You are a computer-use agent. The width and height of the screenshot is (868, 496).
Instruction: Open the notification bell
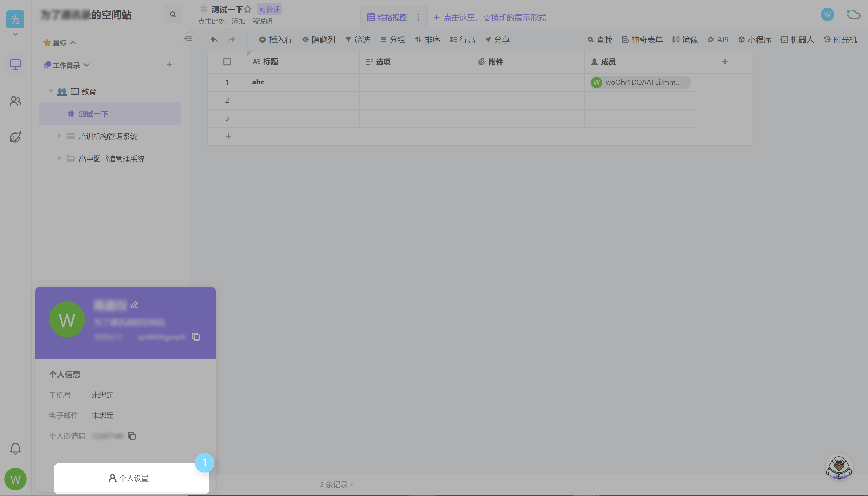15,448
